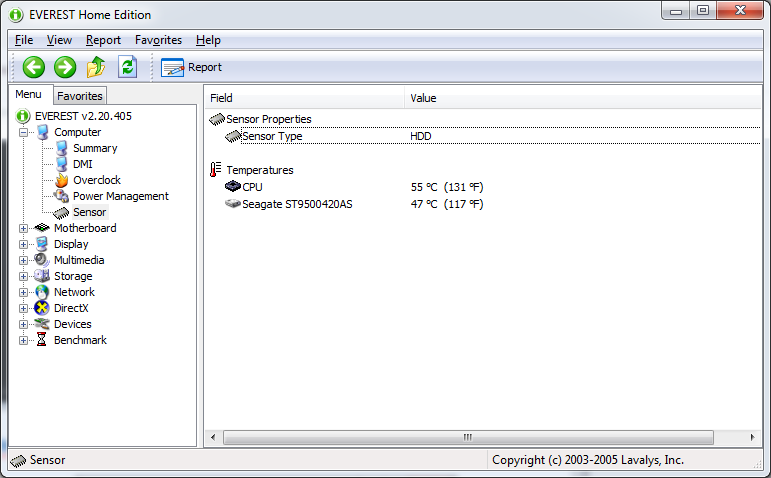Click the Overclock flame icon
The height and width of the screenshot is (478, 771).
click(61, 180)
